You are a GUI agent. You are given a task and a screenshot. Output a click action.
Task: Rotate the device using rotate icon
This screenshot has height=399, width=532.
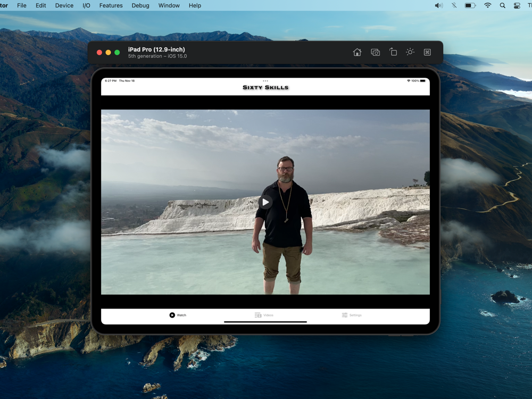click(393, 52)
